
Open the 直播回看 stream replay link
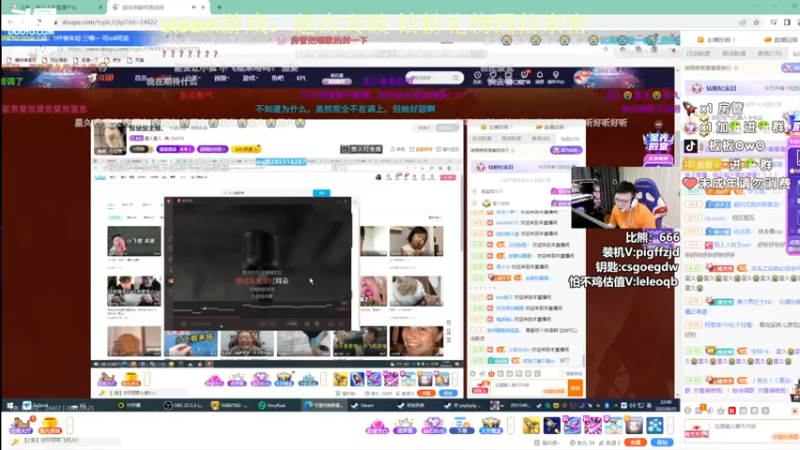coord(781,39)
